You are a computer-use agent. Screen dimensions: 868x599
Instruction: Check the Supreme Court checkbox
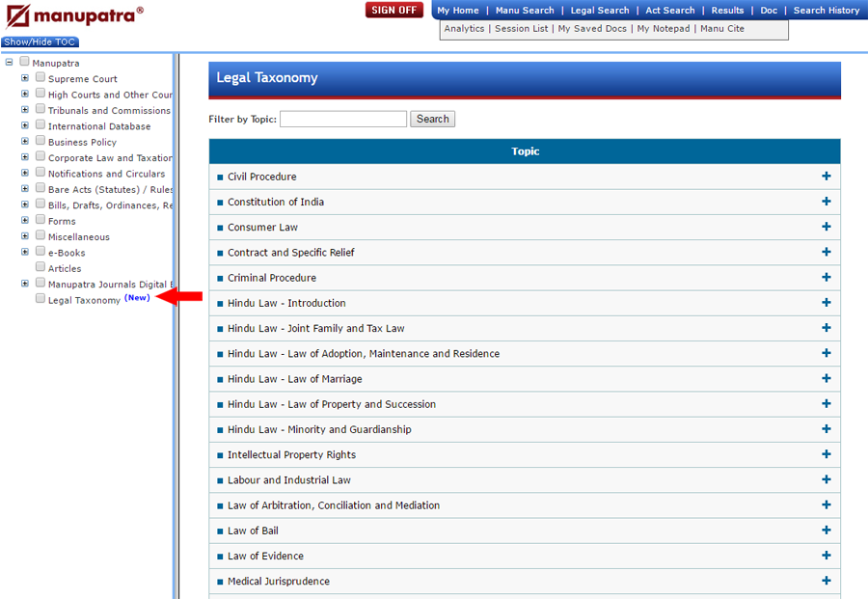[x=41, y=77]
